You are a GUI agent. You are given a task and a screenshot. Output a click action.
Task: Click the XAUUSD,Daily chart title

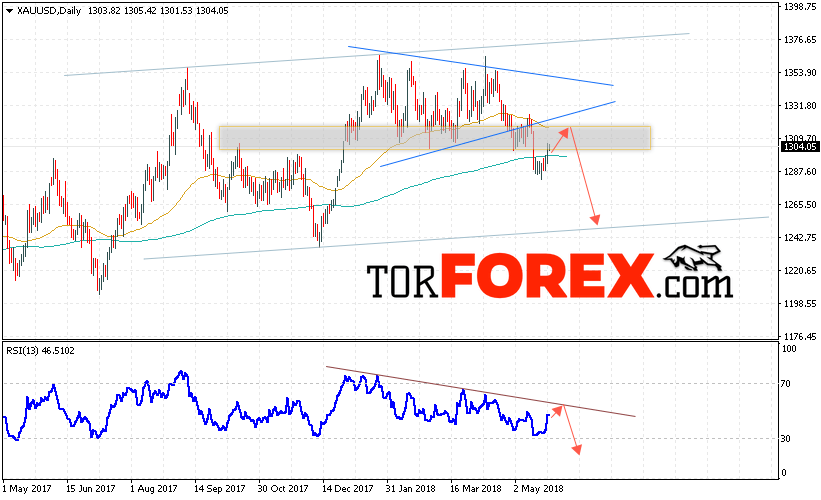tap(49, 10)
